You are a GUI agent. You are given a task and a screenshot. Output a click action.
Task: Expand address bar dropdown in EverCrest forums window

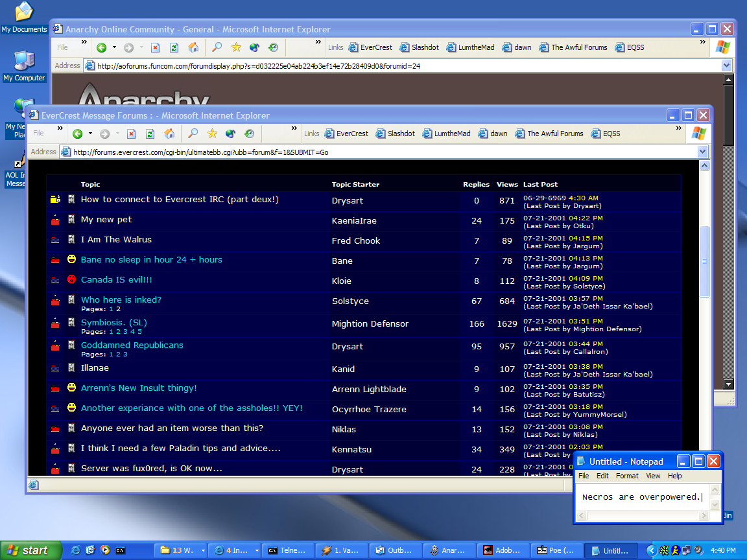[702, 152]
